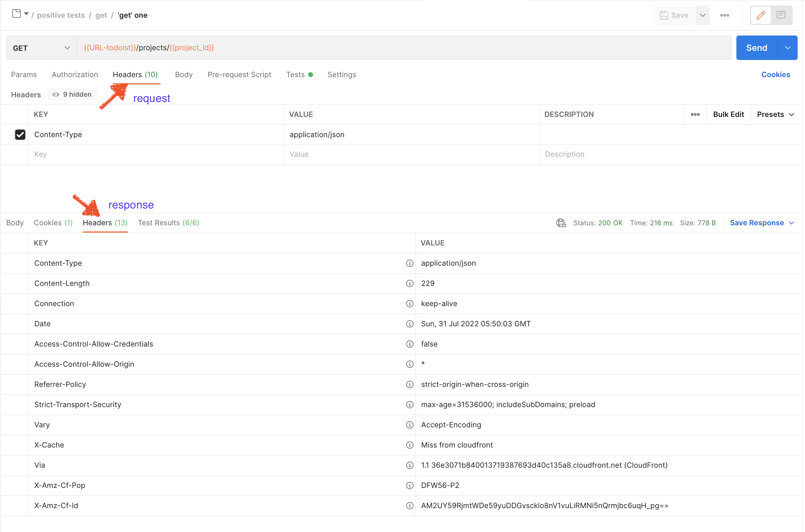Click the collection folder icon in breadcrumb

point(16,13)
